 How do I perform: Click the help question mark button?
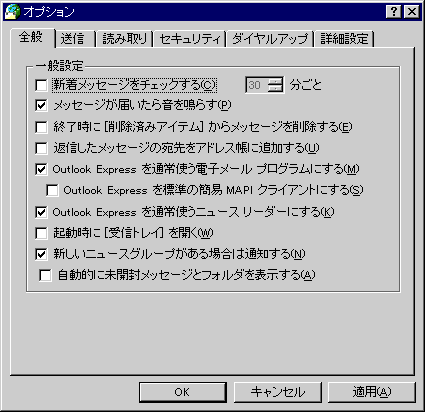click(x=394, y=12)
